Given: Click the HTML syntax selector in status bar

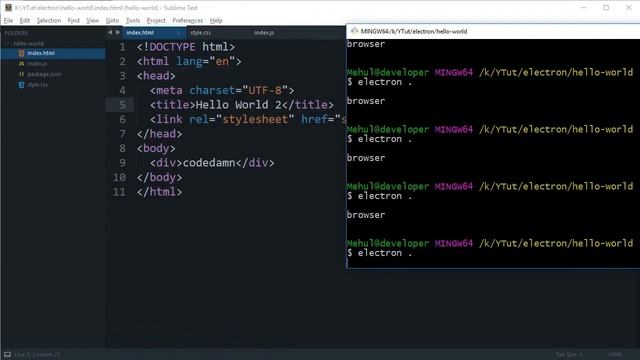Looking at the screenshot, I should click(x=615, y=354).
